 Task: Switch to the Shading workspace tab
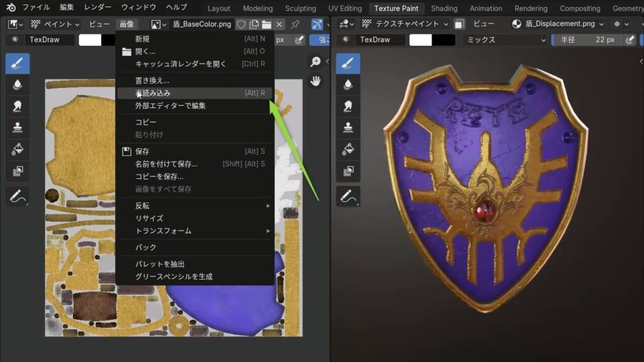pyautogui.click(x=444, y=8)
